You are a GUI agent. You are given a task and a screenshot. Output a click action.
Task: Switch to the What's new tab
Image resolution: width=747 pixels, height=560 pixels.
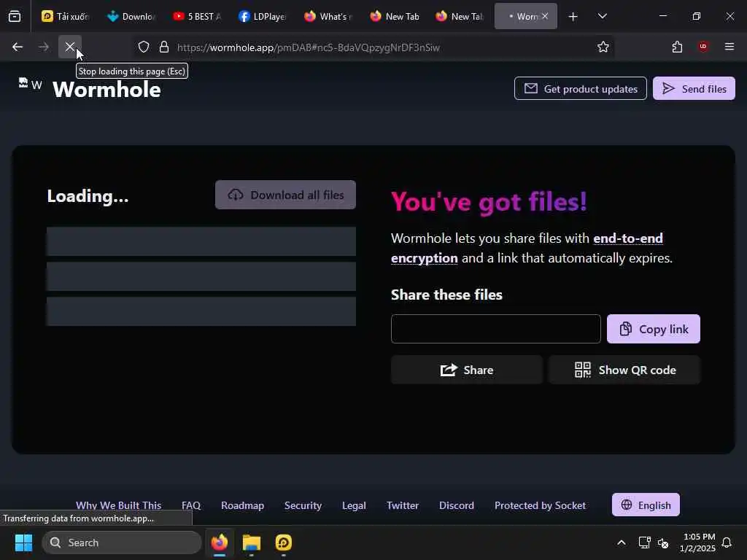click(328, 16)
